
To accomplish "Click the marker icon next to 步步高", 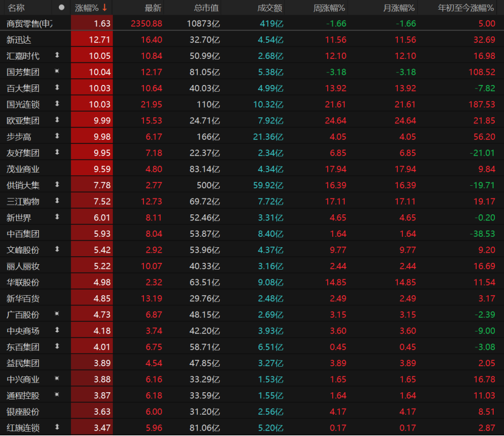I will click(x=57, y=136).
